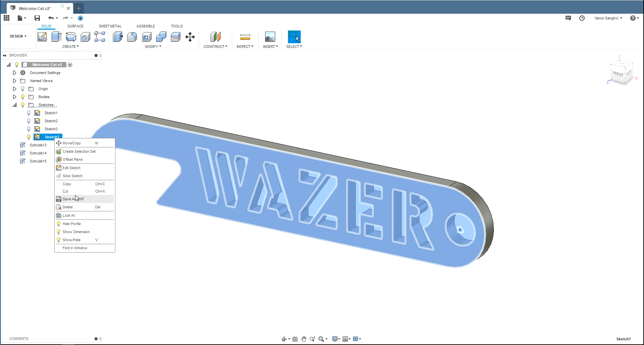Viewport: 644px width, 345px height.
Task: Select the Press Pull tool
Action: click(118, 37)
